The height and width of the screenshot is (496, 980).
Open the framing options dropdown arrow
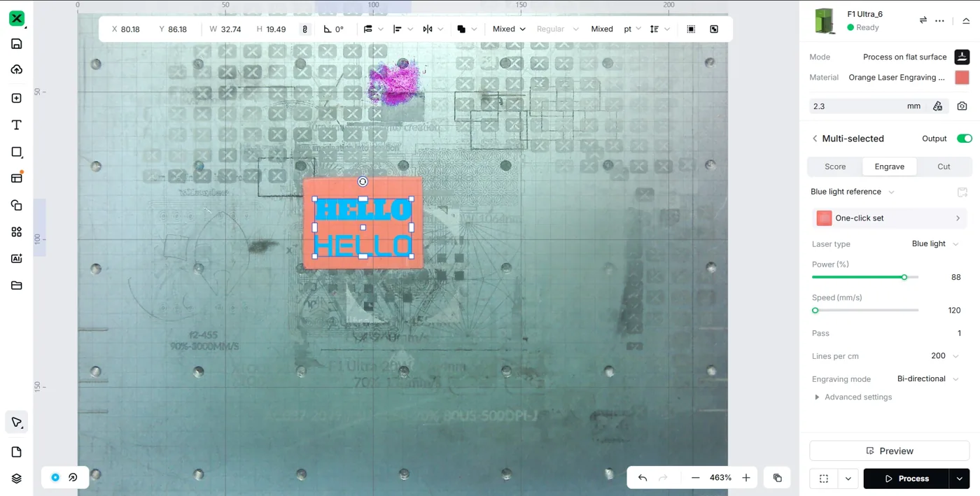848,479
